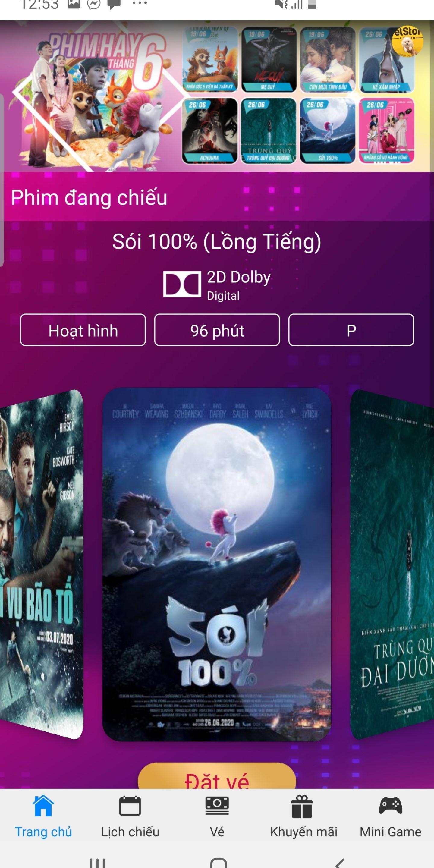Open the Khuyến mãi gift icon

click(x=302, y=806)
